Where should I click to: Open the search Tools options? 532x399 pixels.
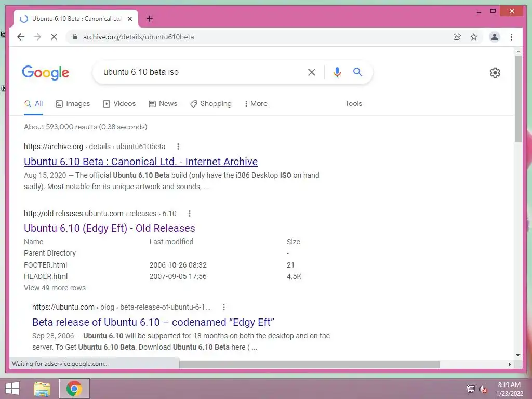point(353,104)
